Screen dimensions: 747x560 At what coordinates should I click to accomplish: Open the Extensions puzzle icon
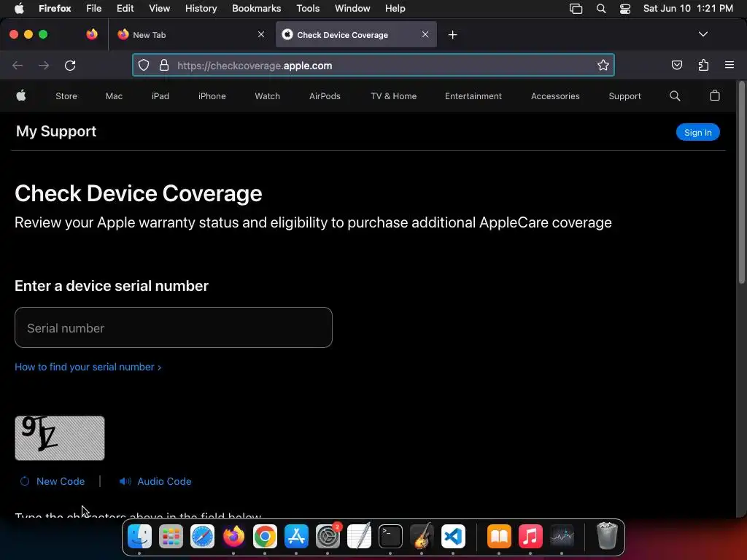703,65
